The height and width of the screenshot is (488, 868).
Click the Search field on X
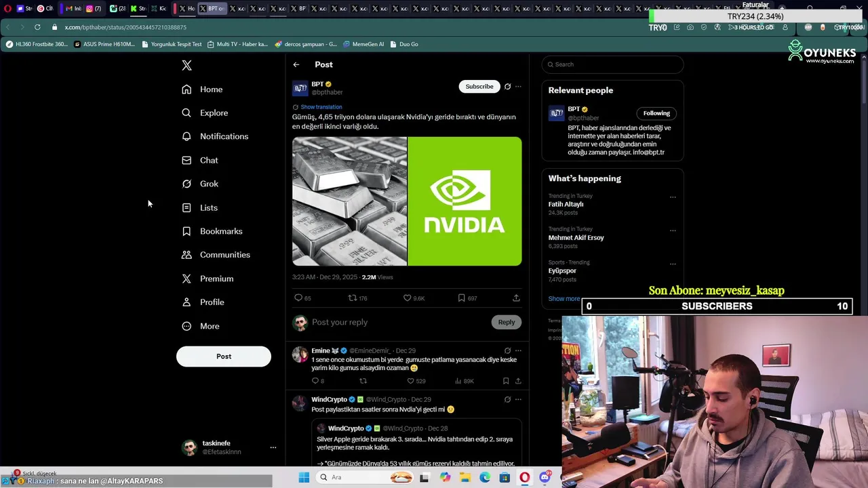[612, 64]
